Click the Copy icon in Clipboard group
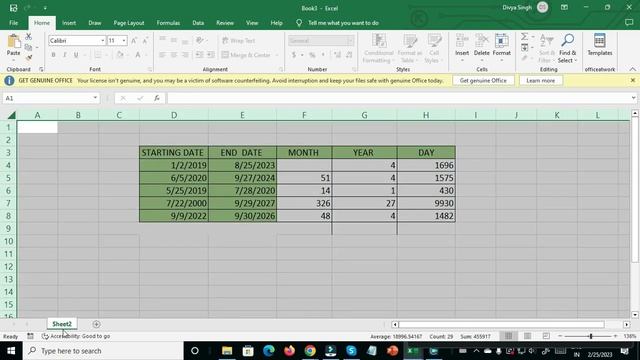Image resolution: width=640 pixels, height=360 pixels. [x=28, y=47]
